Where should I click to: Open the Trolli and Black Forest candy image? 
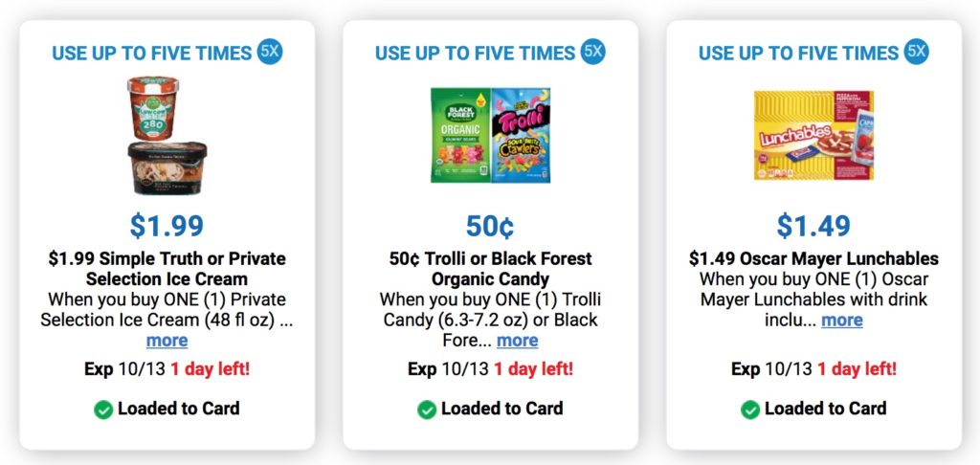[491, 135]
